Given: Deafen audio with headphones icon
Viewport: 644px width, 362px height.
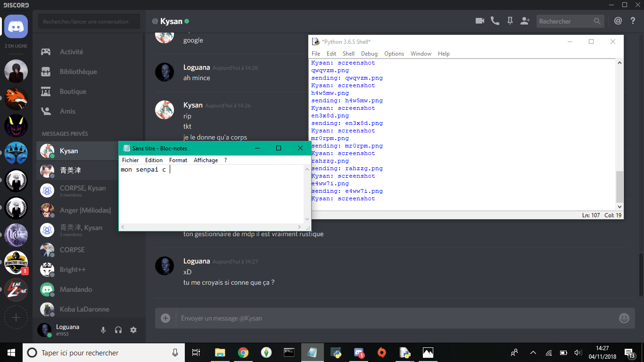Looking at the screenshot, I should [x=118, y=330].
